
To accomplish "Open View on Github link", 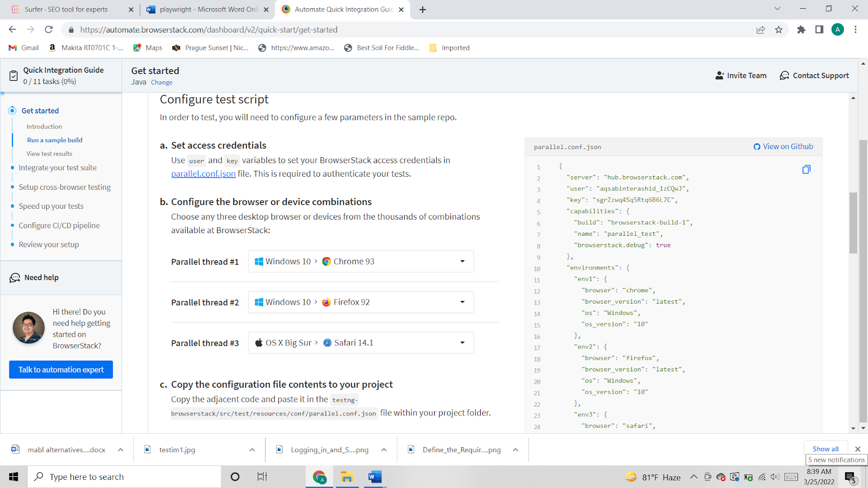I will [783, 146].
